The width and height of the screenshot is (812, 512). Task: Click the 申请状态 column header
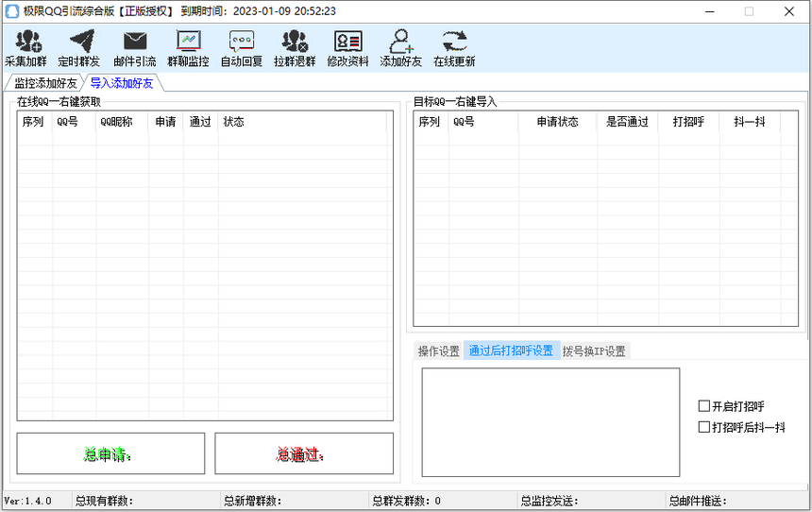(x=558, y=122)
